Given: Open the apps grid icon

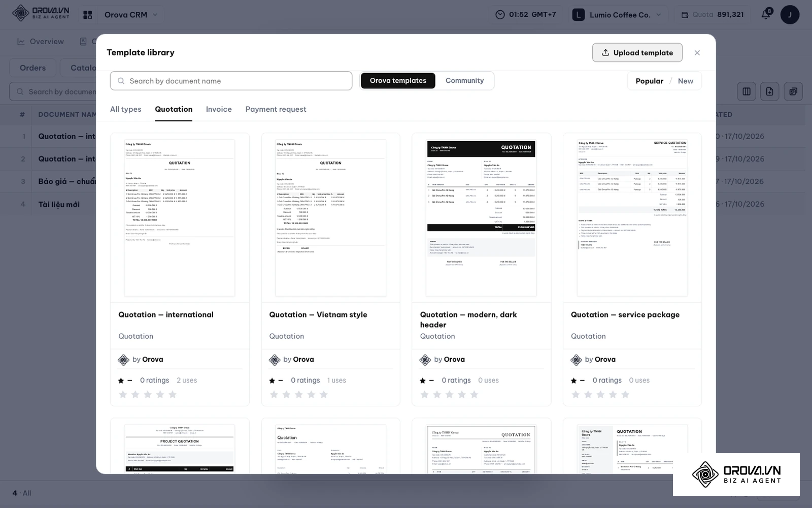Looking at the screenshot, I should click(x=88, y=15).
